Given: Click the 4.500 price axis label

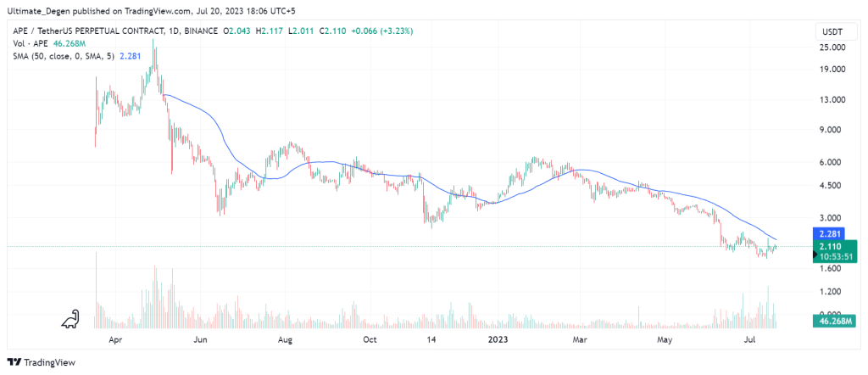Looking at the screenshot, I should tap(832, 186).
